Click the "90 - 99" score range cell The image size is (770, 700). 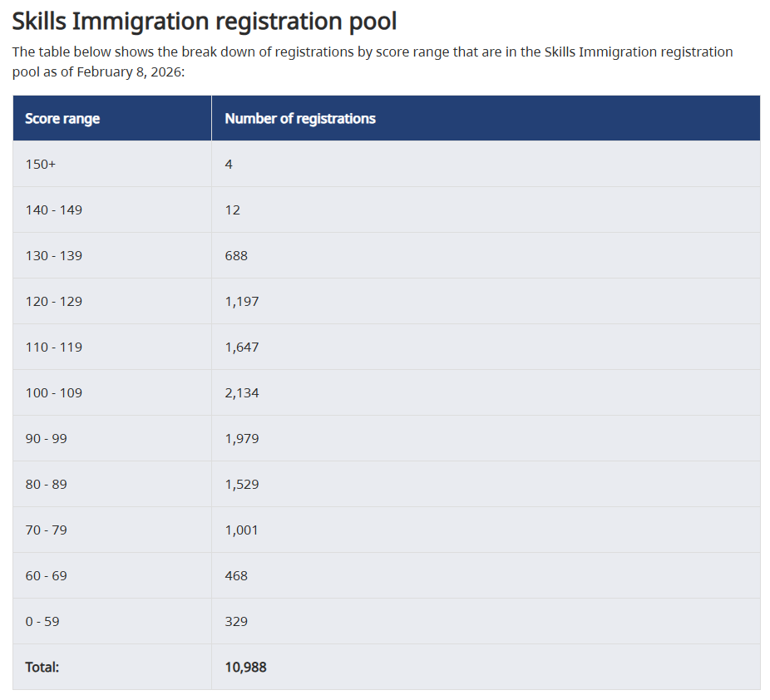[x=47, y=438]
